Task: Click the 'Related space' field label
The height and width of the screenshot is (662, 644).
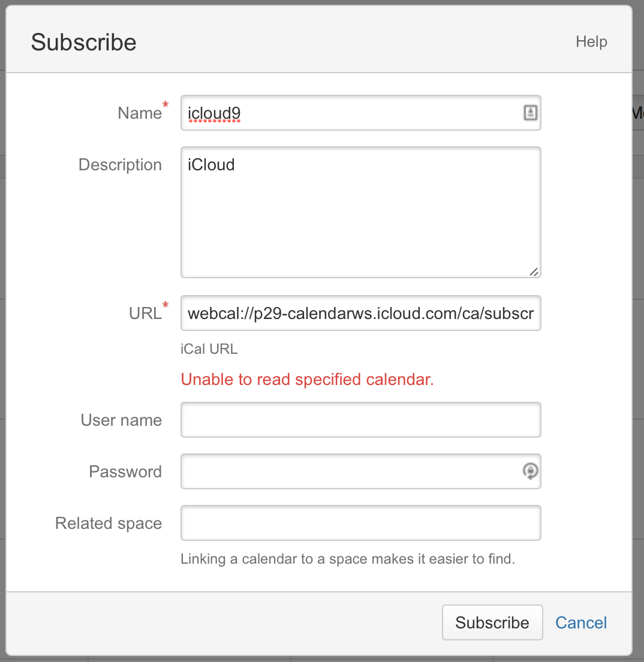Action: tap(109, 523)
